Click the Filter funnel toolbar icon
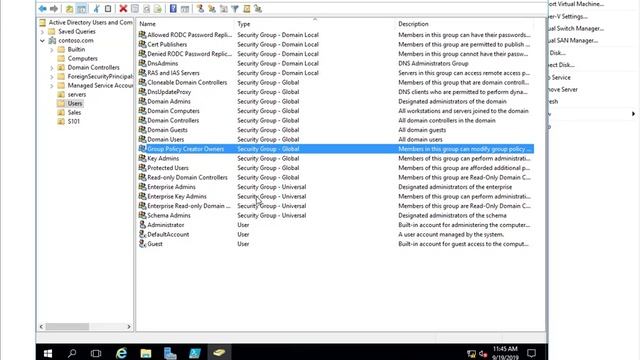Viewport: 640px width, 360px height. point(235,9)
